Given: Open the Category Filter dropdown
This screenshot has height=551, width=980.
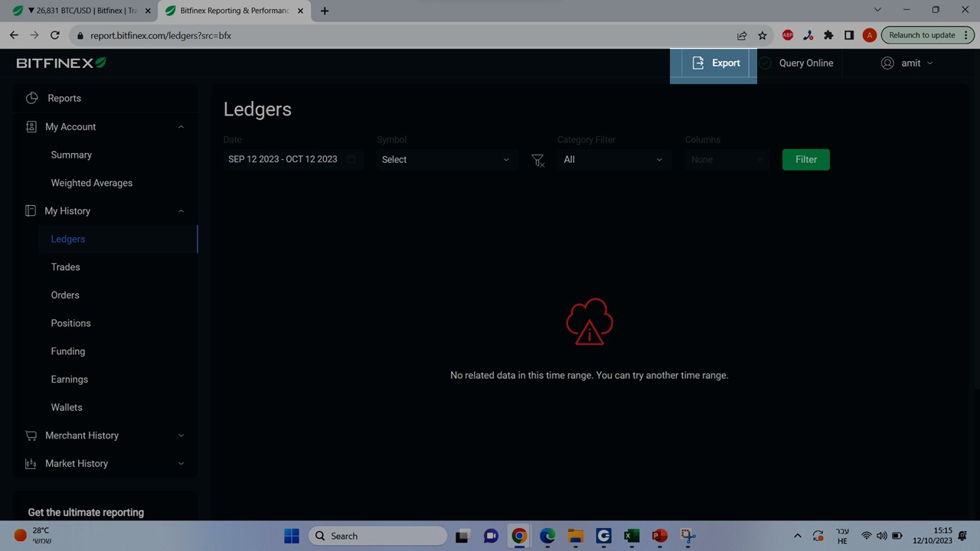Looking at the screenshot, I should coord(612,160).
